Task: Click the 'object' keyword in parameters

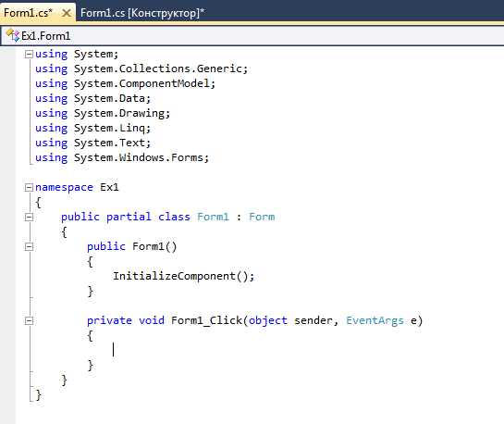Action: point(268,320)
